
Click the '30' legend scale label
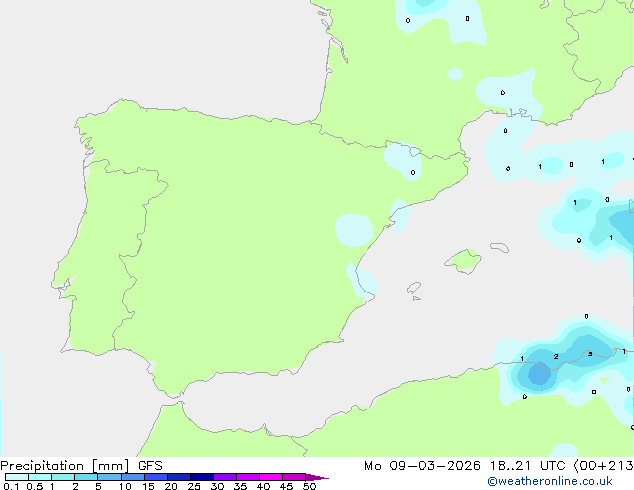point(217,486)
